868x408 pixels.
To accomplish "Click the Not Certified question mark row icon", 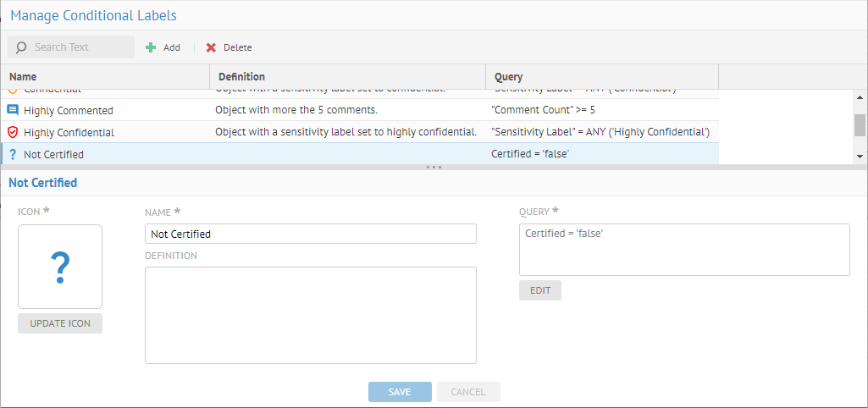I will click(13, 154).
